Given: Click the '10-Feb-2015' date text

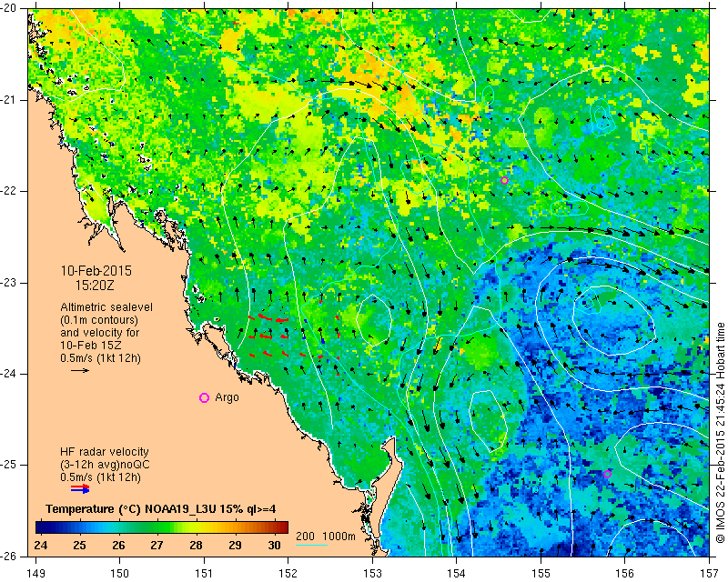Looking at the screenshot, I should point(96,271).
